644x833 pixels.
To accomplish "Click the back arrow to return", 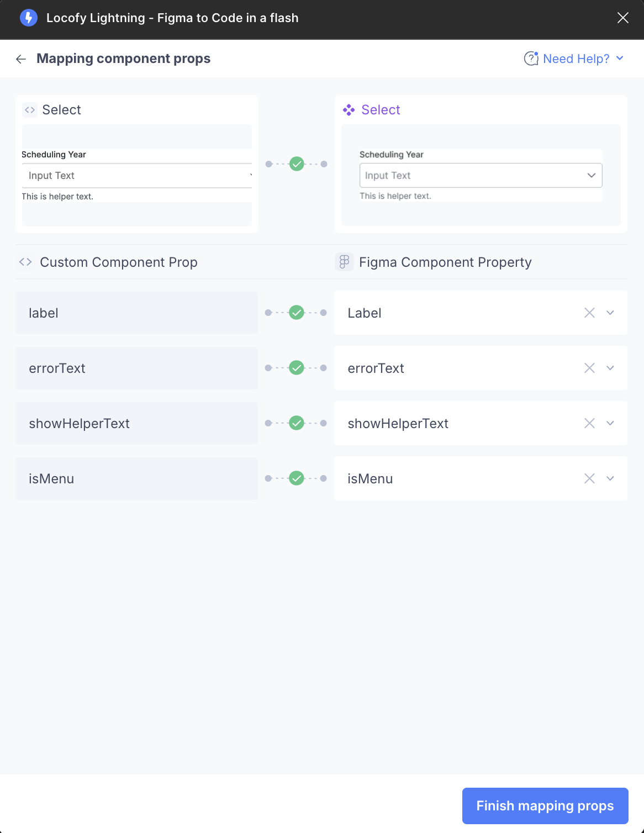I will 20,59.
